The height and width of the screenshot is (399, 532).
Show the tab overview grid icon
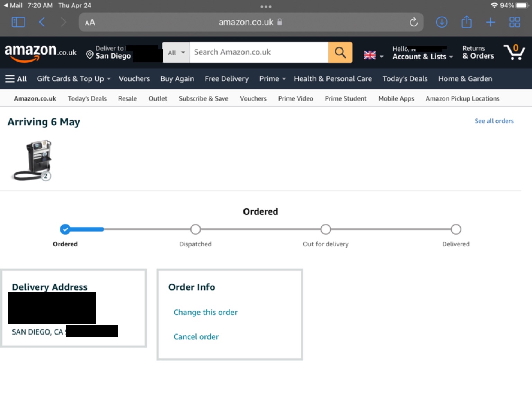(515, 22)
